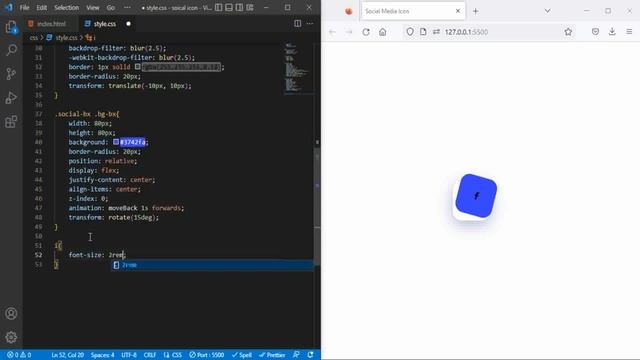This screenshot has height=360, width=640.
Task: Open the Manage gear icon
Action: pyautogui.click(x=11, y=337)
